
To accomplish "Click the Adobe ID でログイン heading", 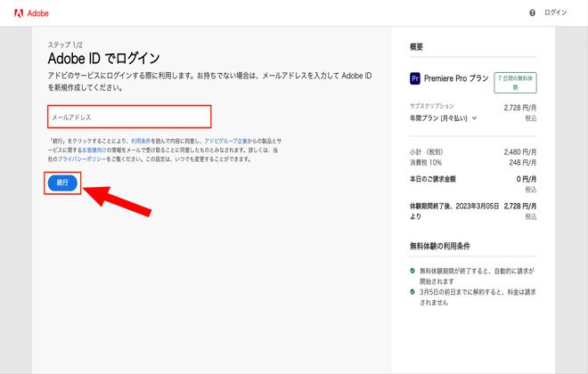I will (x=103, y=58).
